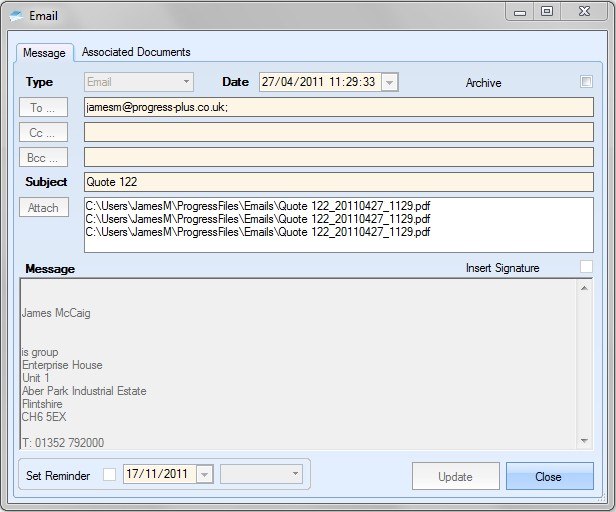This screenshot has width=616, height=512.
Task: Enable the Insert Signature checkbox
Action: tap(586, 267)
